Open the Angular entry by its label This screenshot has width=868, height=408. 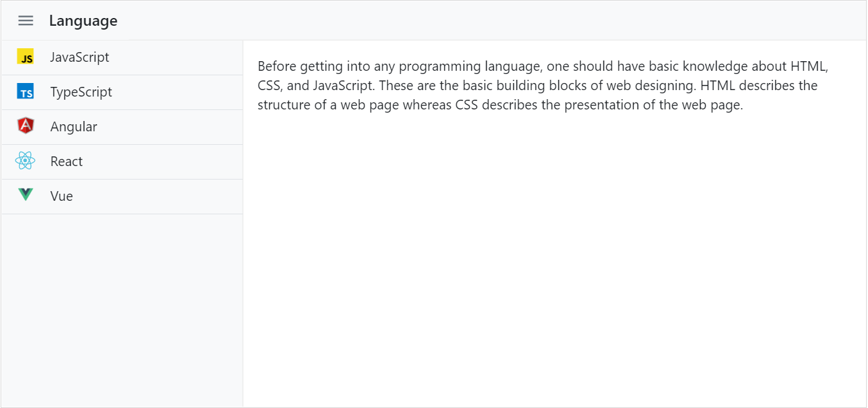pos(73,127)
